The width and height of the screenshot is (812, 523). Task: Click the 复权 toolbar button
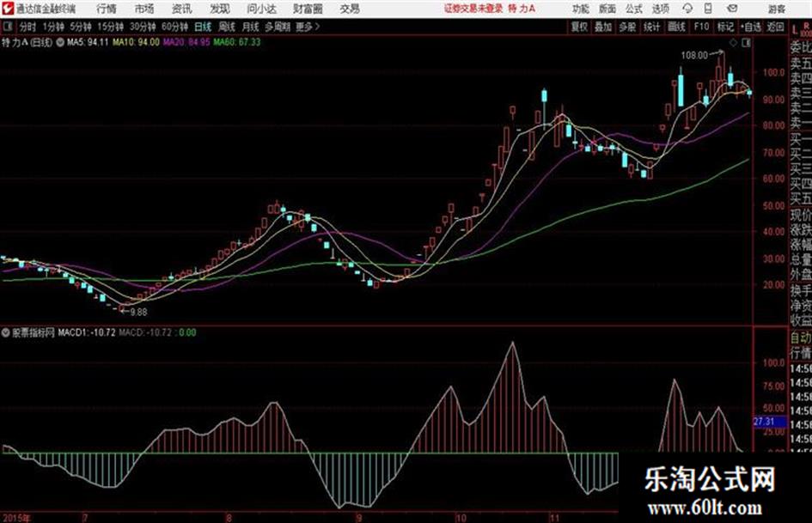tap(579, 27)
